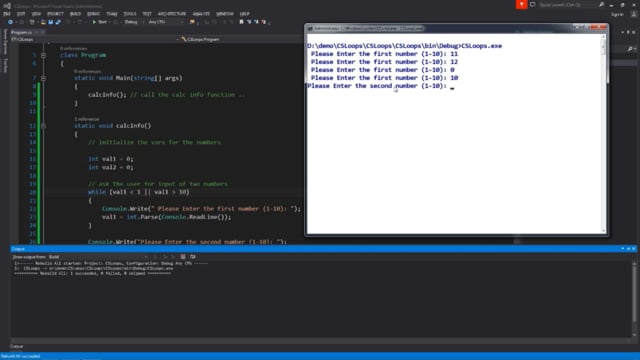Open the CSLoops.Program class dropdown
Screen dimensions: 640x360
pyautogui.click(x=241, y=39)
